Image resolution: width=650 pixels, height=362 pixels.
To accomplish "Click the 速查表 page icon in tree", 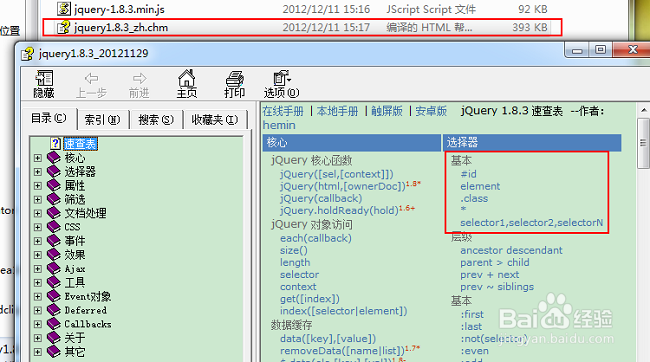I will 56,143.
